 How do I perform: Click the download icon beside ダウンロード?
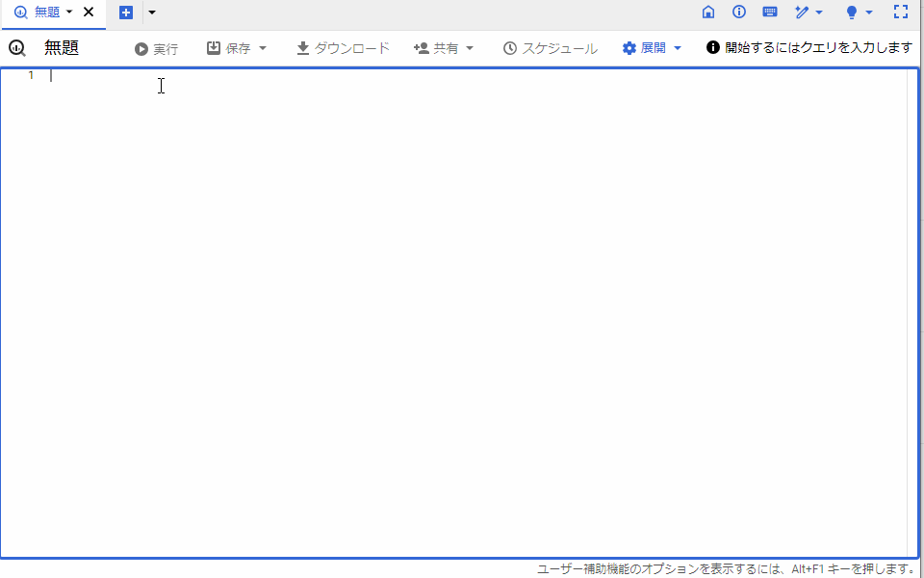click(x=302, y=47)
